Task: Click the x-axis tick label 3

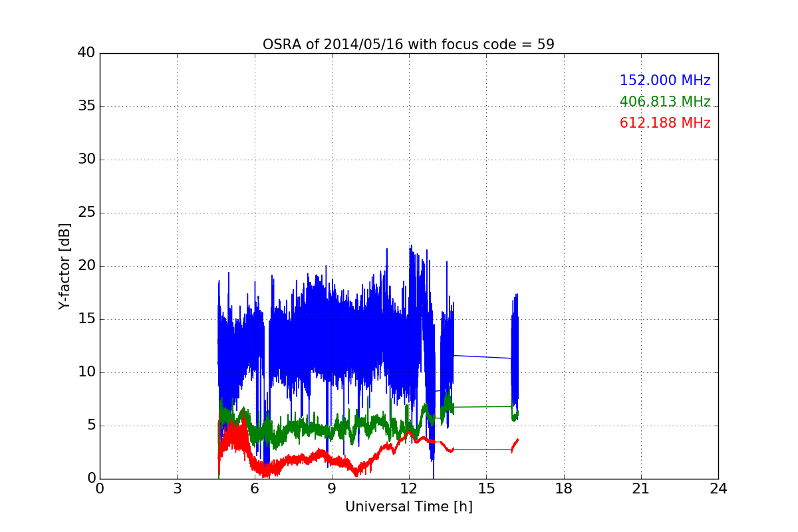Action: [177, 489]
